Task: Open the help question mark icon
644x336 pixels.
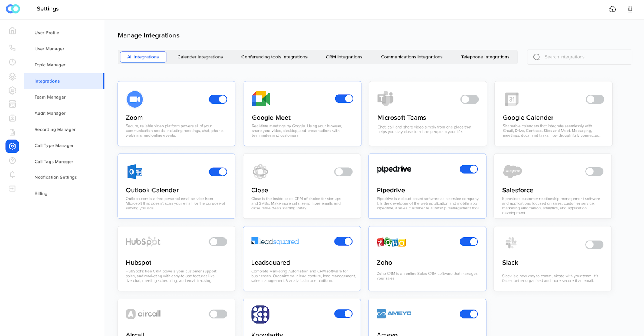Action: pos(12,160)
